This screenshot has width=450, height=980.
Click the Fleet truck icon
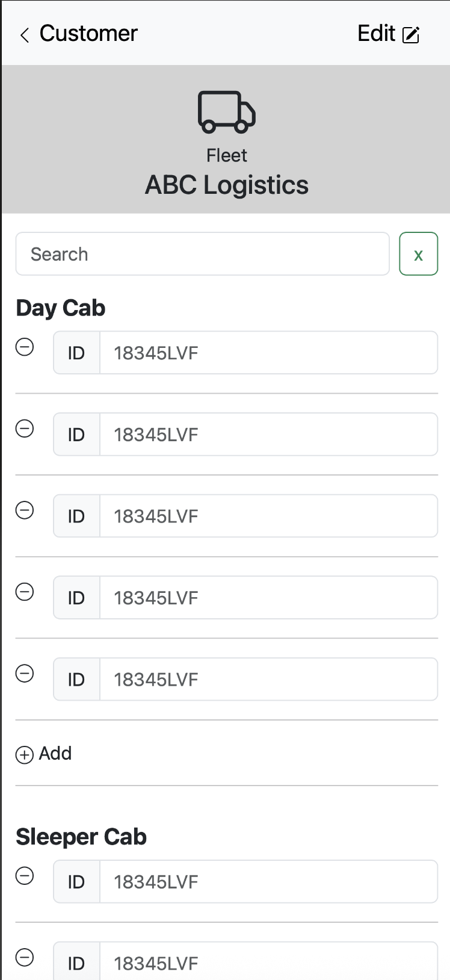click(226, 112)
